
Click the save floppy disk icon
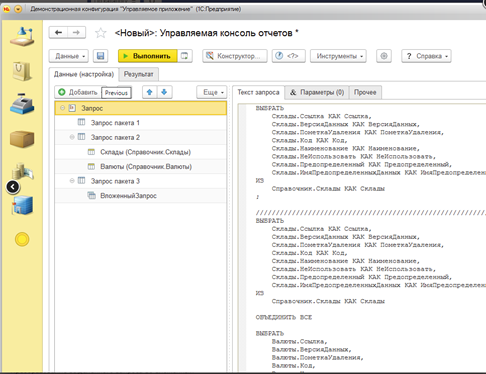[100, 56]
